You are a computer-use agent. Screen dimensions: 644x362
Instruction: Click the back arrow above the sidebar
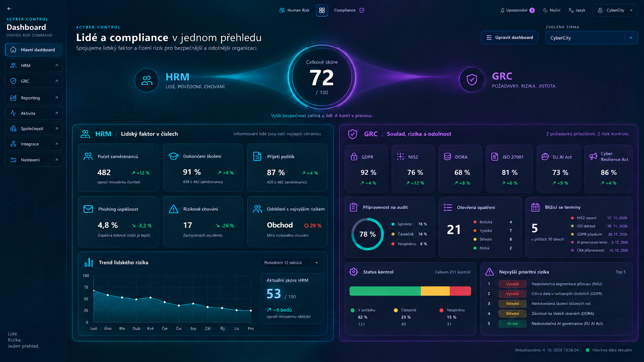[x=9, y=8]
